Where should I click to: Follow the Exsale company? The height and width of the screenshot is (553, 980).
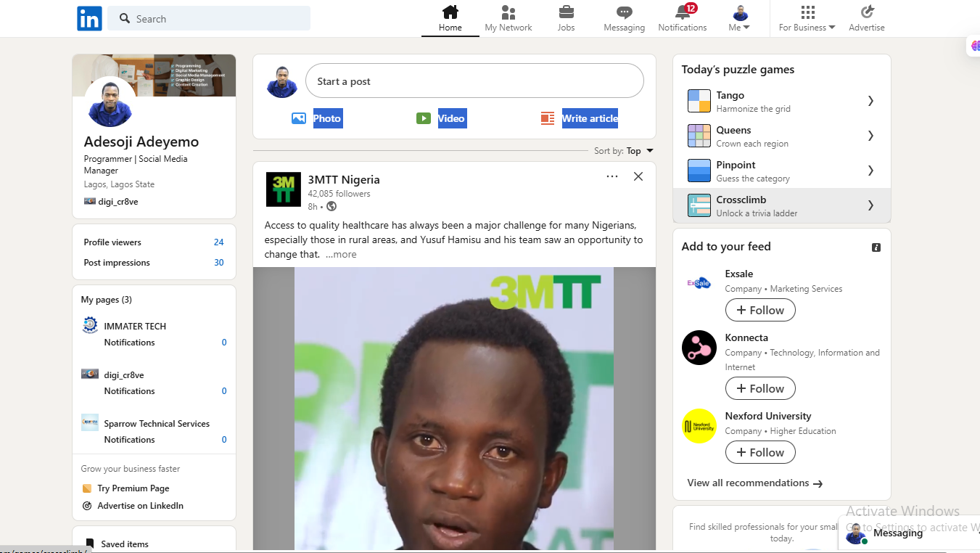point(760,310)
